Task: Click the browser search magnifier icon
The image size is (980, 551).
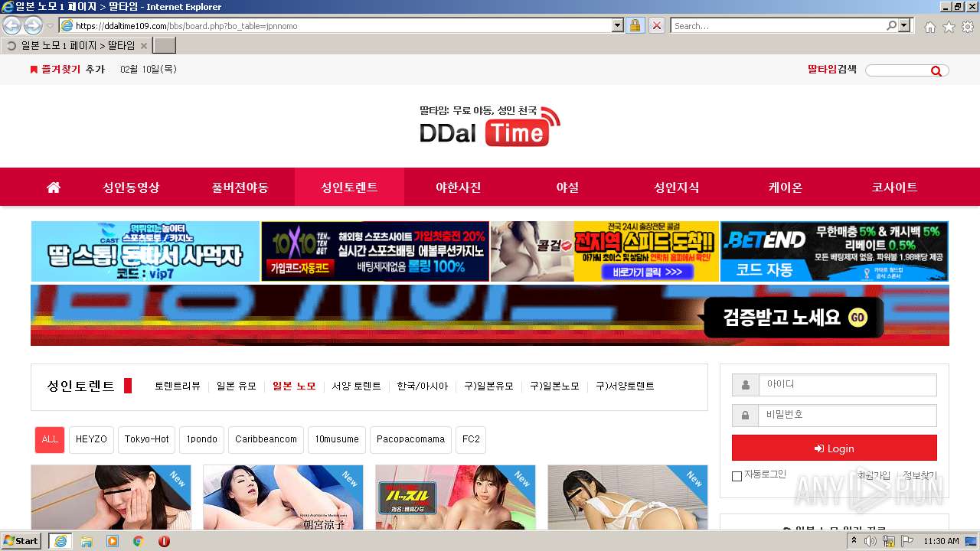Action: (891, 25)
